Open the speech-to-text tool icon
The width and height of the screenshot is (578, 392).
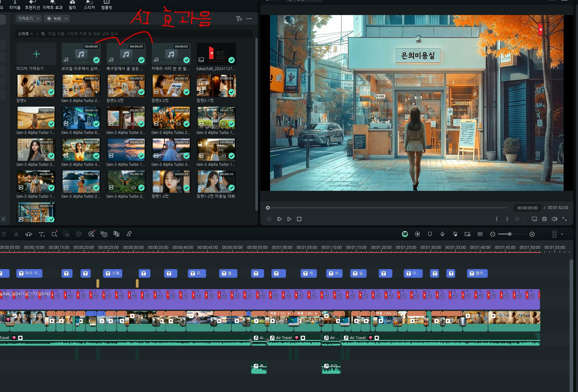click(104, 234)
